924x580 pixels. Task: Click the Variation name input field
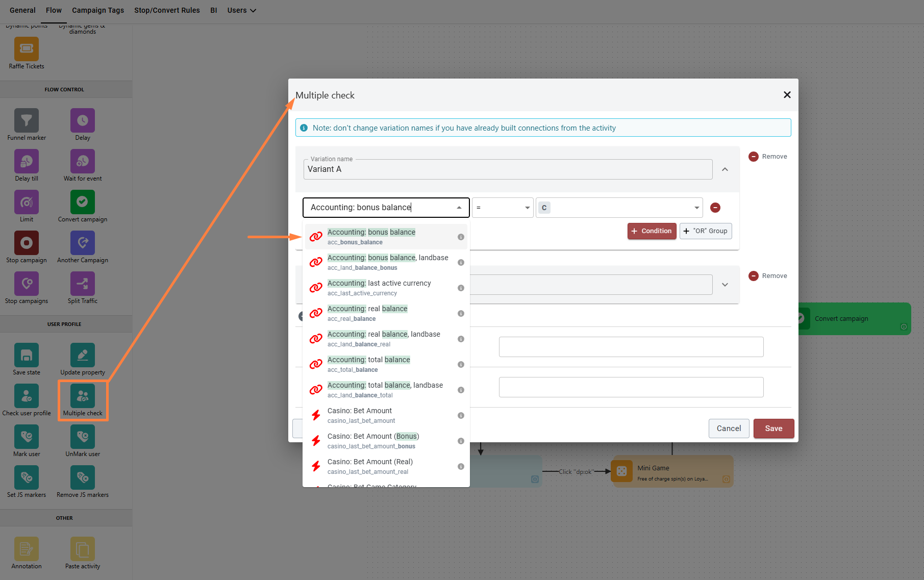point(508,169)
